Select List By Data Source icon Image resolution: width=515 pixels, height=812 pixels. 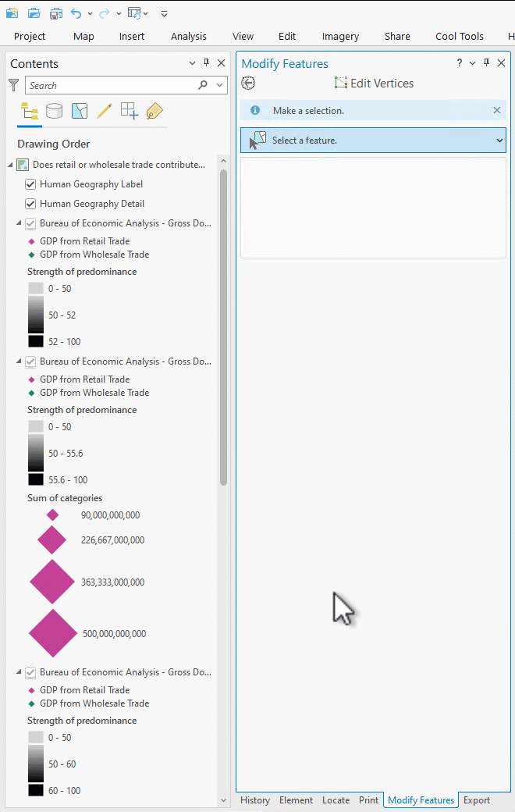[55, 111]
